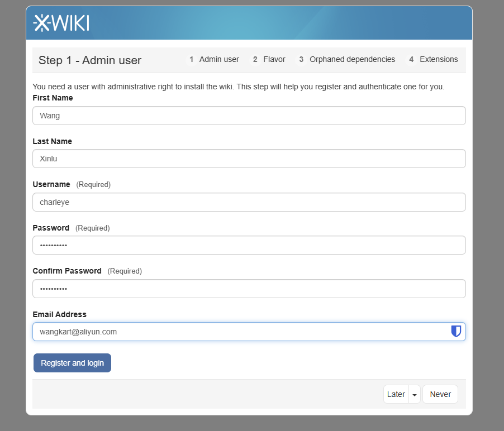
Task: Jump to the Extensions step
Action: pyautogui.click(x=433, y=59)
